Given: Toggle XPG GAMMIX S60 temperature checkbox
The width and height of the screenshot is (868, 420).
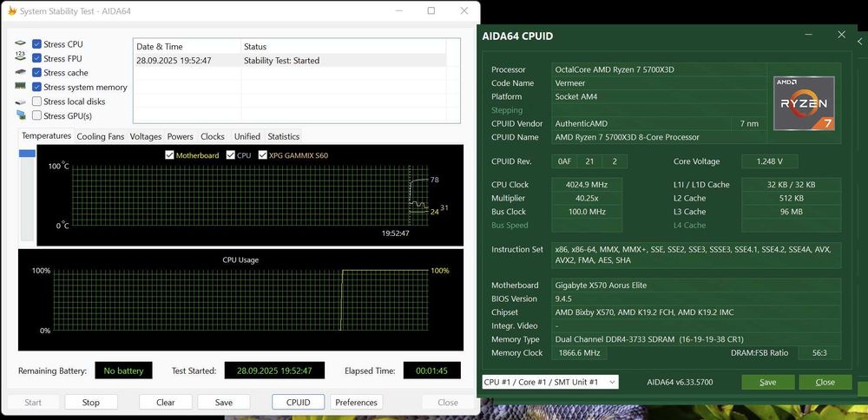Looking at the screenshot, I should click(262, 155).
